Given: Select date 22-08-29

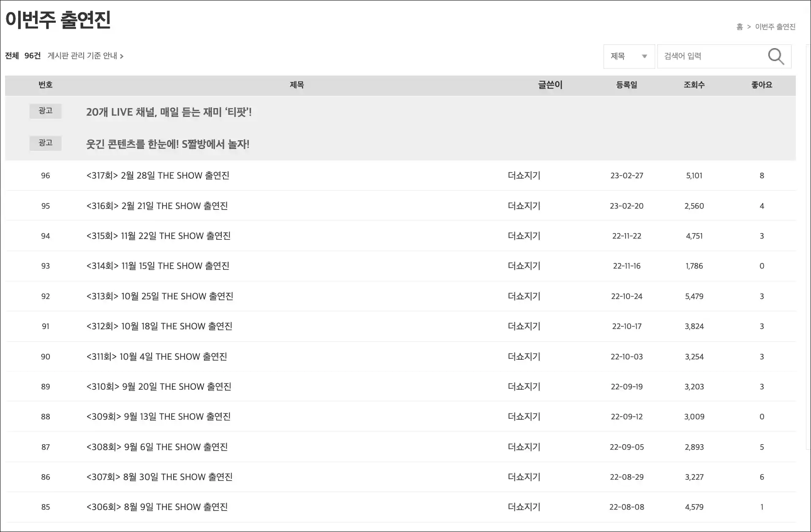Looking at the screenshot, I should click(x=626, y=477).
